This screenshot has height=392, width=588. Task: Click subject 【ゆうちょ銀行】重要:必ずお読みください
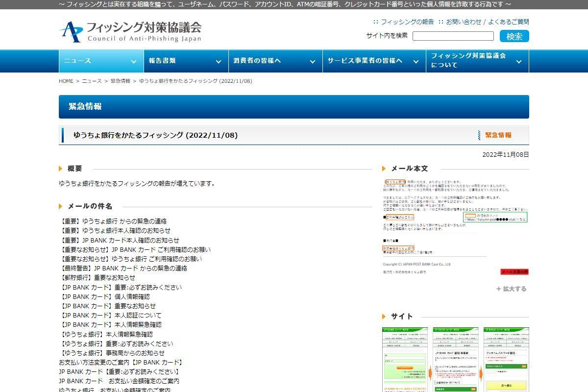(116, 344)
